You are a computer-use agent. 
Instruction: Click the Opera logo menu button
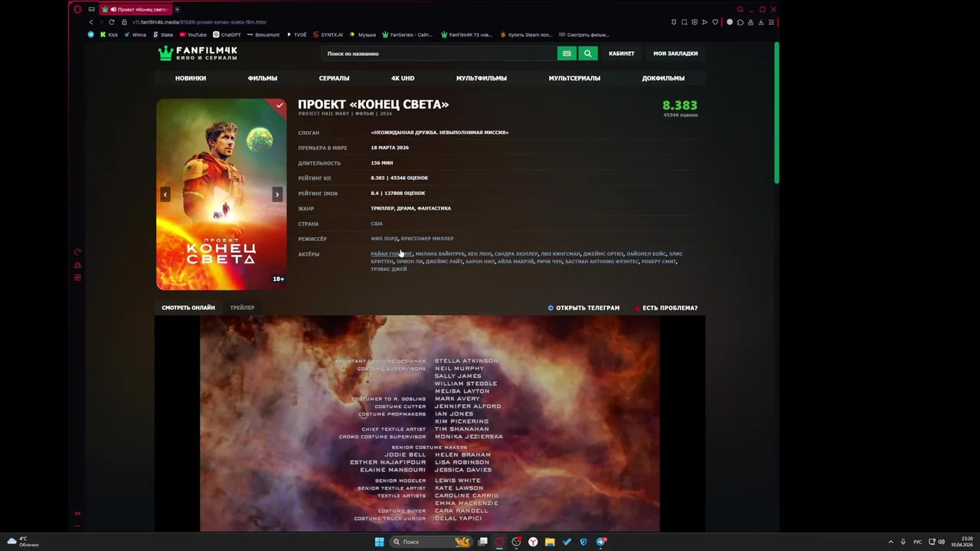[77, 9]
